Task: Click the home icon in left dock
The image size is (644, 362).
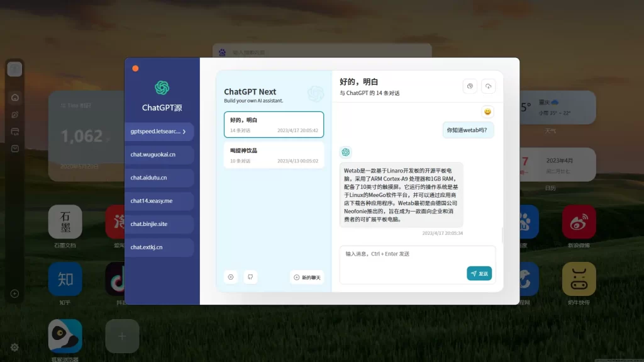Action: tap(15, 98)
